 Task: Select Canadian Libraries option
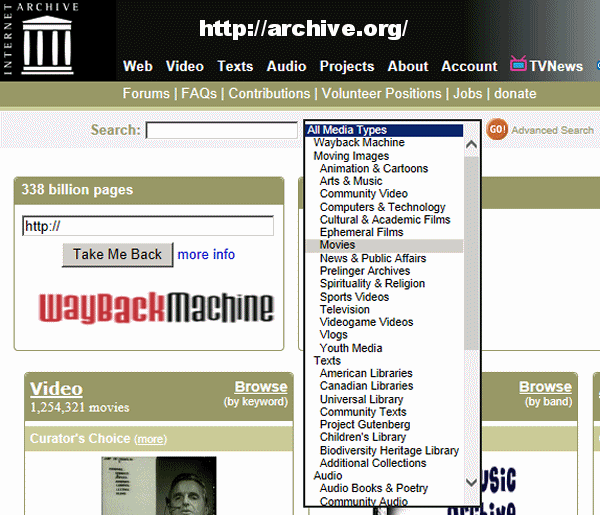click(x=385, y=386)
